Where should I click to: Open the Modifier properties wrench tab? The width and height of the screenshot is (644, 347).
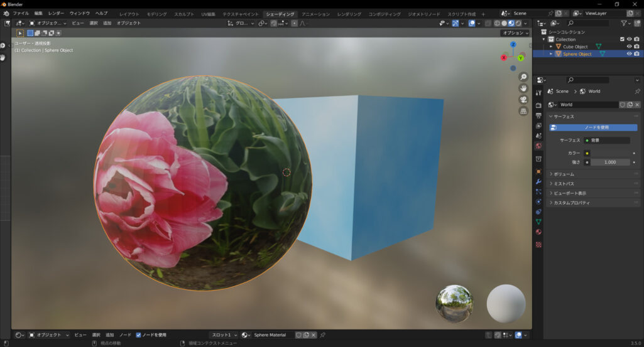point(538,182)
